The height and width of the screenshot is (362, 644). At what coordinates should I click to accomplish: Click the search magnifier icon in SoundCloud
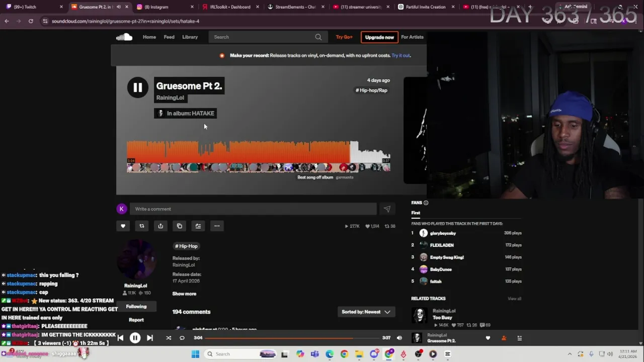coord(318,37)
